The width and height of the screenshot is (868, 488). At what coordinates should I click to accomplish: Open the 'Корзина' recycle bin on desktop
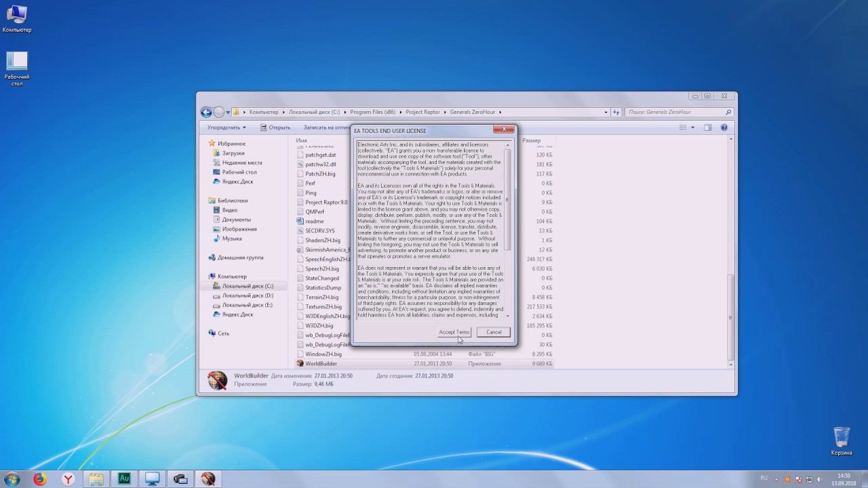click(841, 441)
